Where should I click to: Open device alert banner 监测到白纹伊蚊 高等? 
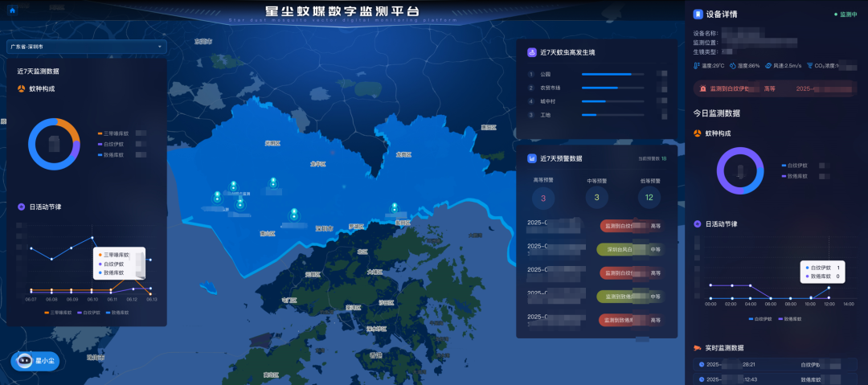coord(774,88)
